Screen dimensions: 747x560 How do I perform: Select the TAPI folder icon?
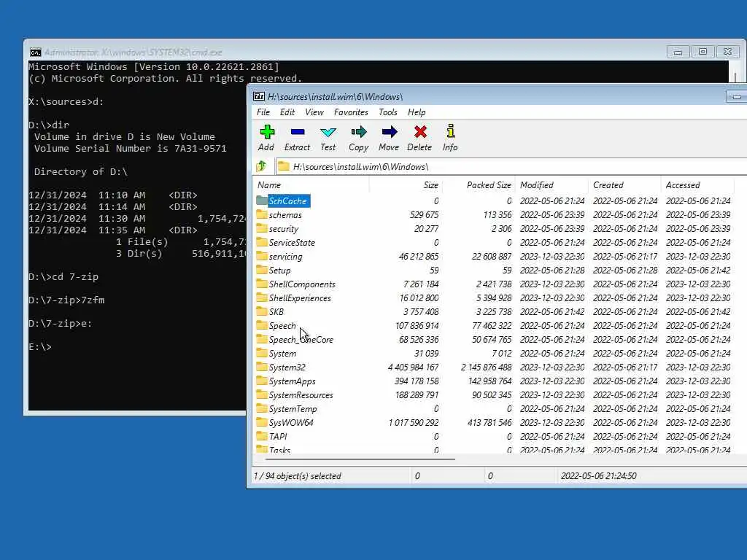tap(262, 436)
